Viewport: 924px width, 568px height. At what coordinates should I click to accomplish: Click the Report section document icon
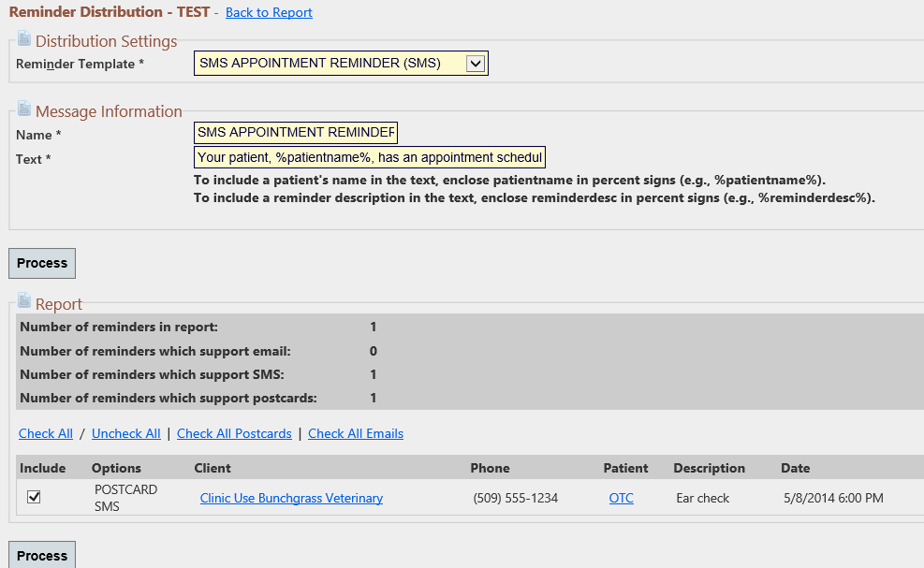(24, 301)
